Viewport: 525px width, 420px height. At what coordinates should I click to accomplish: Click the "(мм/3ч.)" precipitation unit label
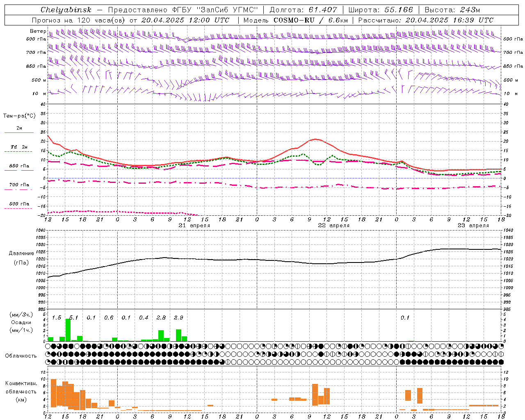21,315
